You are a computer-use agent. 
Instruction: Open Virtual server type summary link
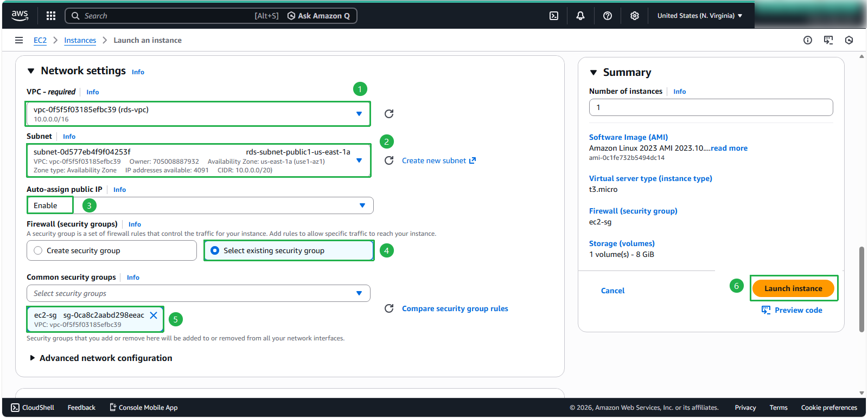point(650,178)
